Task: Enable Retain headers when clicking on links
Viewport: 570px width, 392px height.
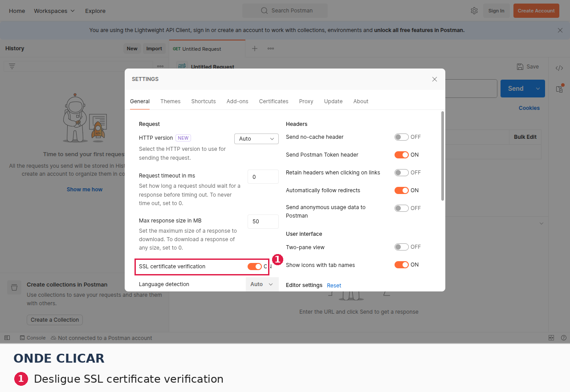Action: click(x=402, y=173)
